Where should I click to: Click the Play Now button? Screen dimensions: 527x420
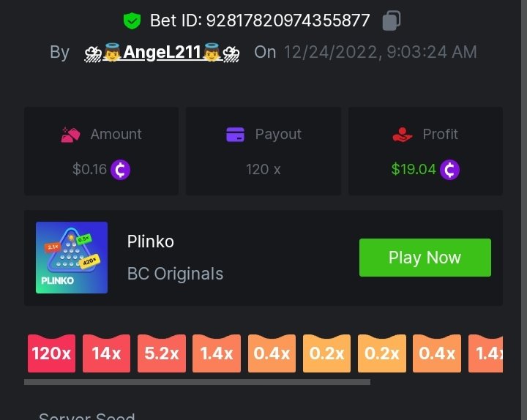point(425,258)
